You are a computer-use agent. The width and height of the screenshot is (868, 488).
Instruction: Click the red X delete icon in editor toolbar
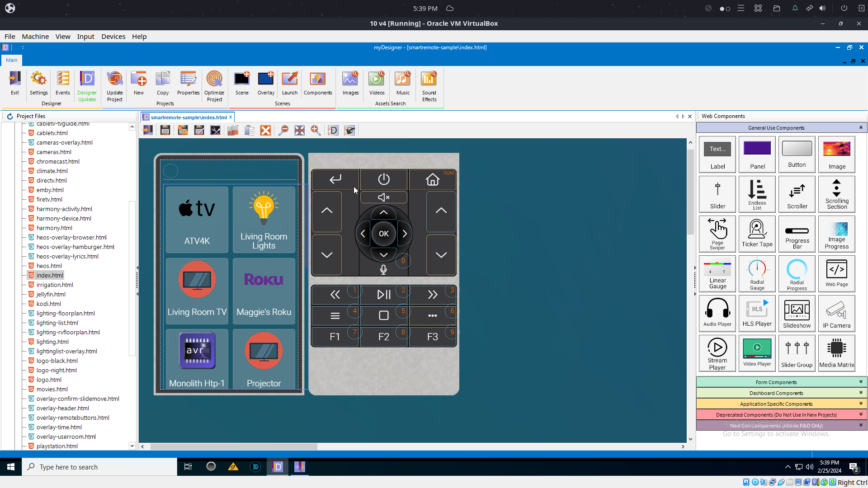tap(266, 131)
